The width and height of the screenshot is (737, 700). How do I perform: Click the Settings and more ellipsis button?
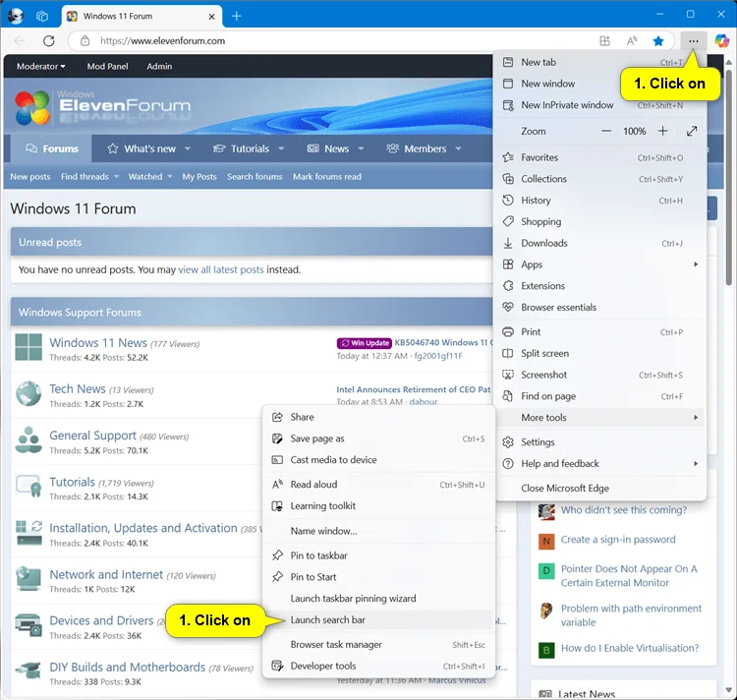[x=694, y=41]
